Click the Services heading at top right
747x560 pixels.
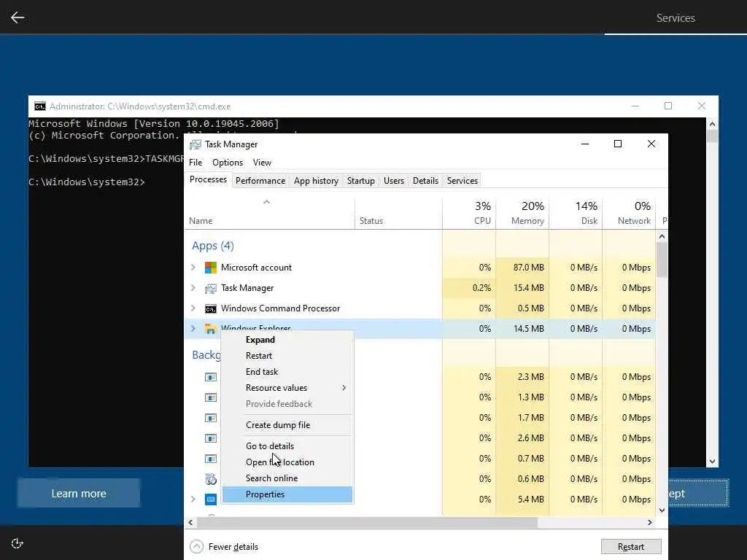[676, 18]
